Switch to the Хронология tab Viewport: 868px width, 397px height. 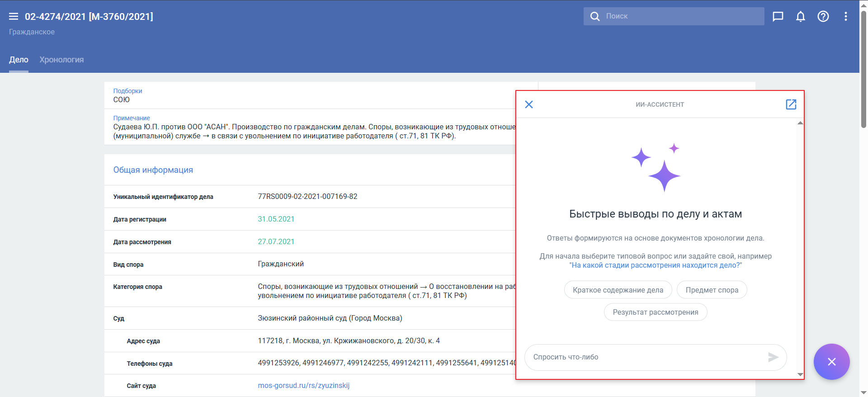click(x=61, y=60)
